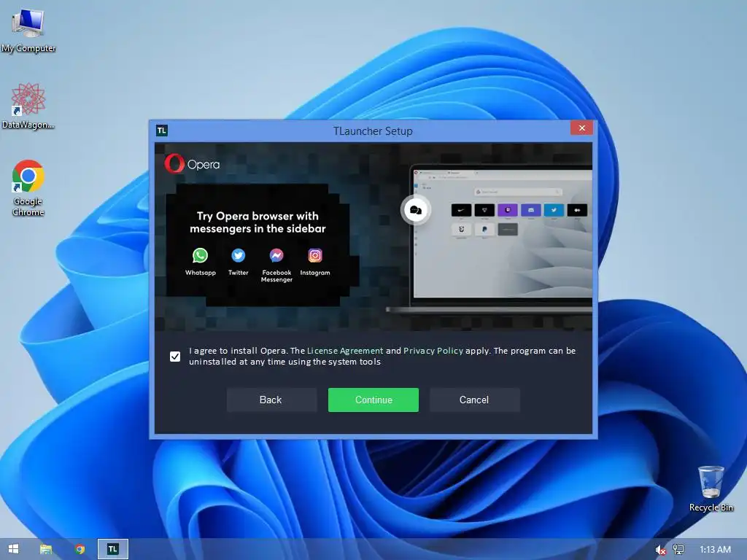Open File Explorer from the taskbar
Screen dimensions: 747x560
pos(46,549)
